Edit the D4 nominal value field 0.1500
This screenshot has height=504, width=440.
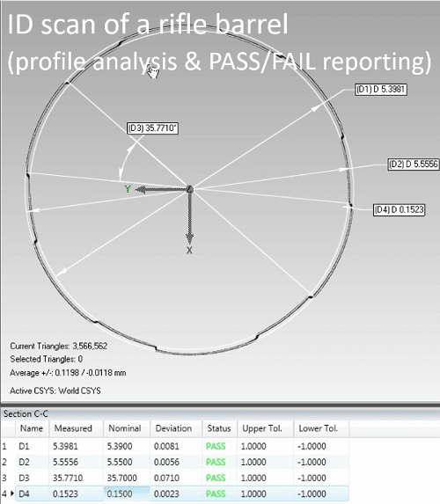[x=127, y=493]
